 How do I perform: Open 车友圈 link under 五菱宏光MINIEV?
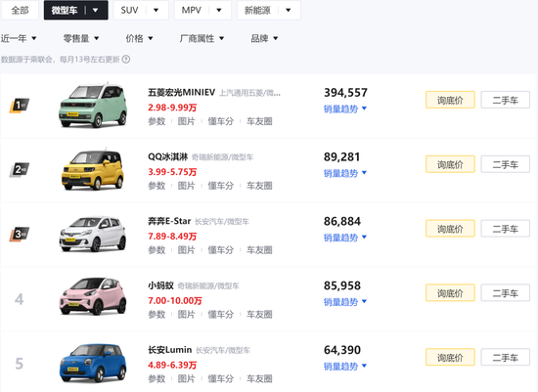[259, 121]
